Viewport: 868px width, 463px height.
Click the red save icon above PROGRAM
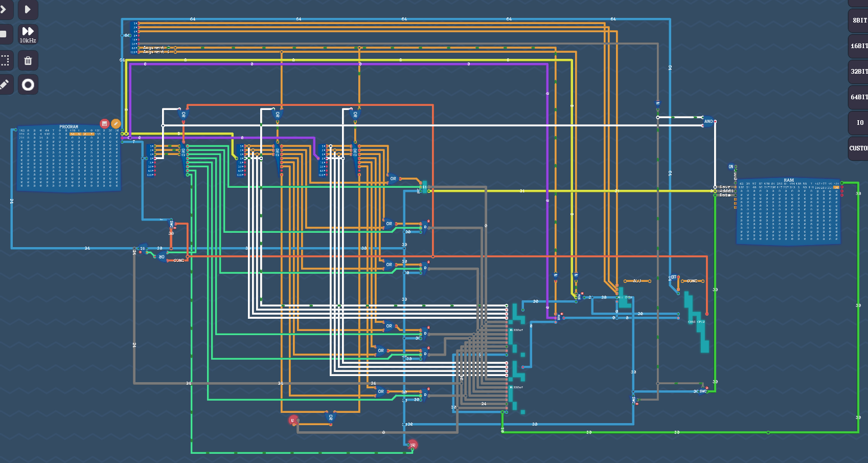pos(104,123)
